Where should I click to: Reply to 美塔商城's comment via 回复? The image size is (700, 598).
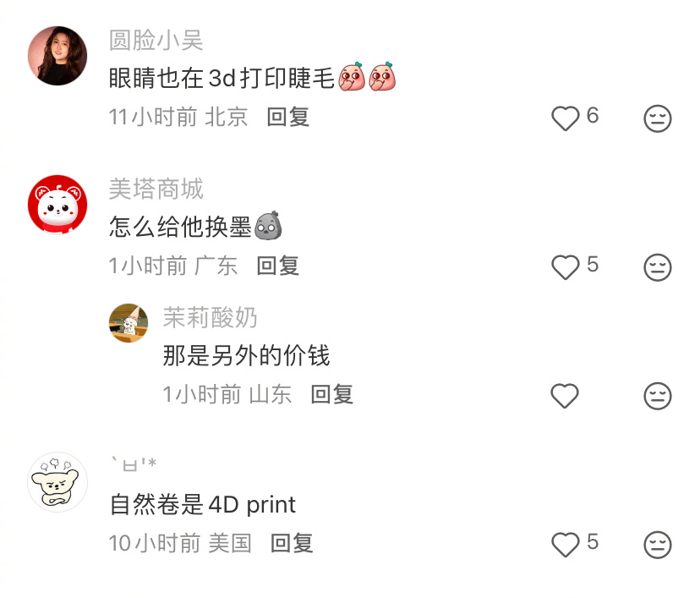[x=277, y=266]
